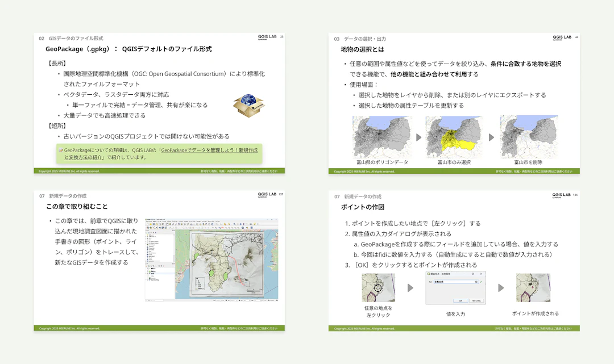Click the fid input field in the dialog

(x=455, y=282)
